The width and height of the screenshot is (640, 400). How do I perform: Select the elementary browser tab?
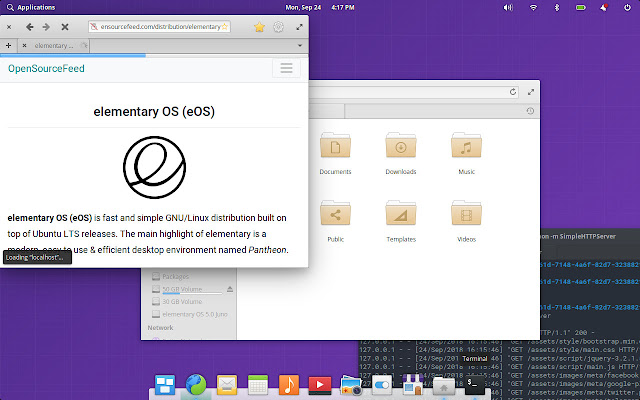coord(54,45)
